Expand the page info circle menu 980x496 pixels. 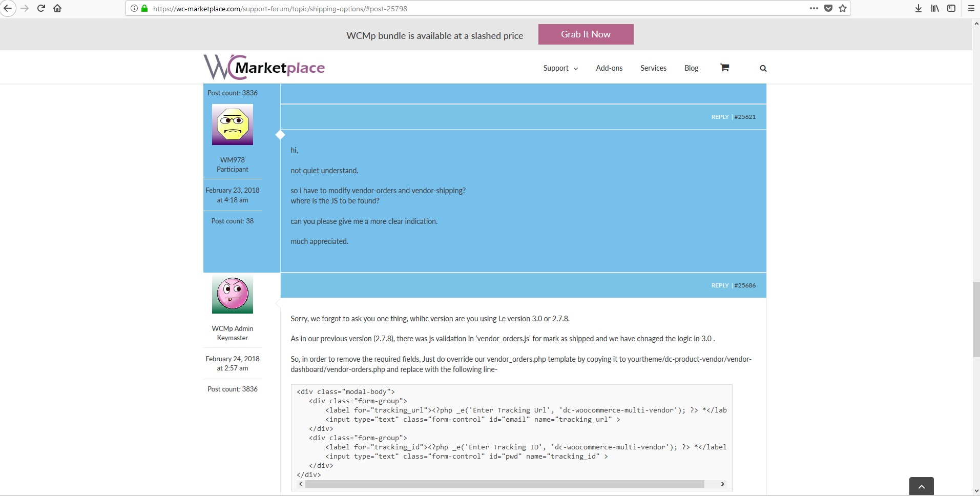pyautogui.click(x=134, y=8)
